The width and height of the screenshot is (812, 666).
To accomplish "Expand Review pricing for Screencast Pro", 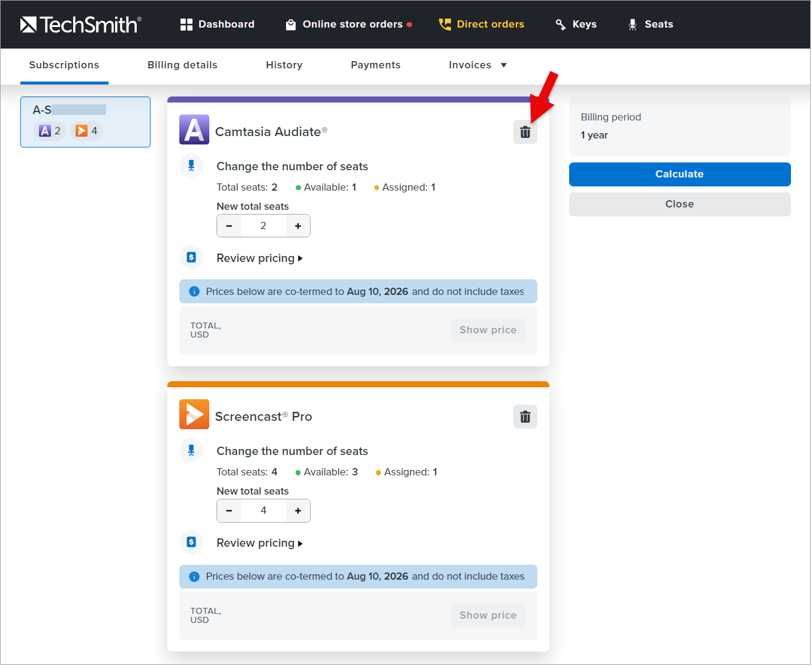I will 259,543.
